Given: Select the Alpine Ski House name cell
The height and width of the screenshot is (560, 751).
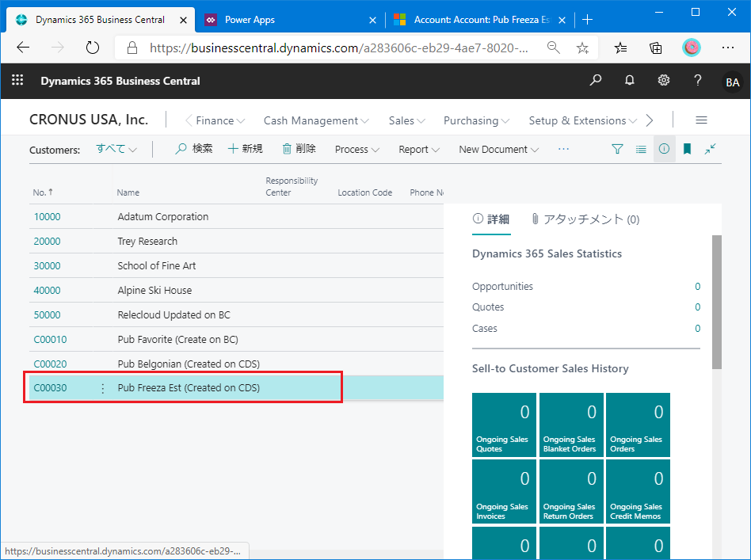Looking at the screenshot, I should pyautogui.click(x=154, y=291).
